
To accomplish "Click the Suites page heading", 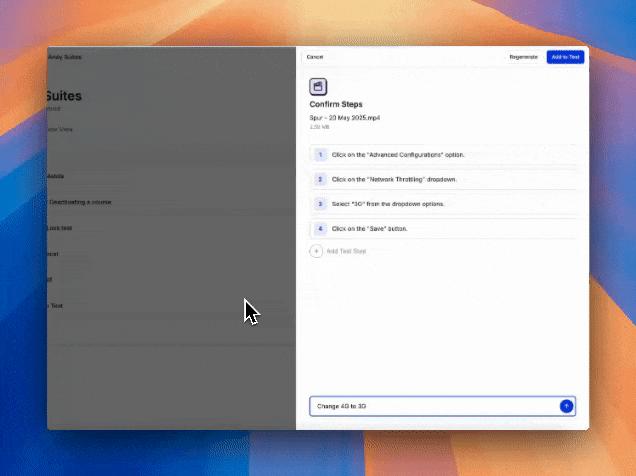I will click(64, 97).
